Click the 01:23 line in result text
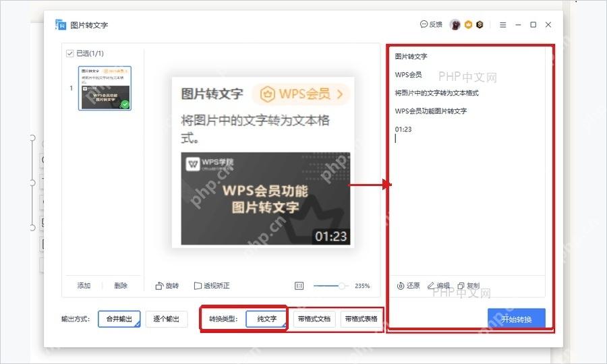607x364 pixels. coord(403,129)
